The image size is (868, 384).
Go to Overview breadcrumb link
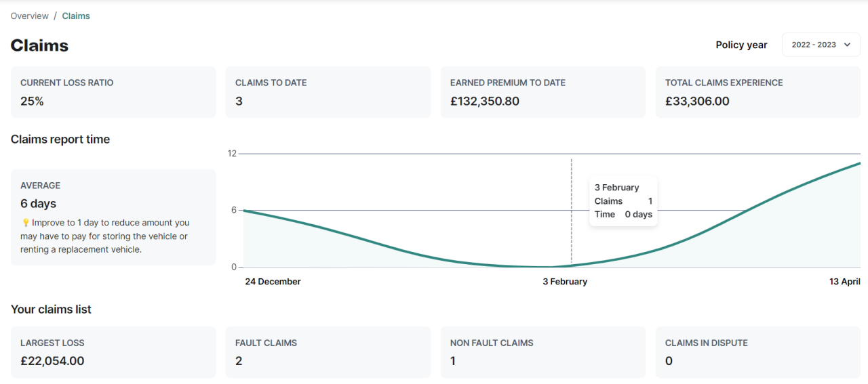point(29,16)
